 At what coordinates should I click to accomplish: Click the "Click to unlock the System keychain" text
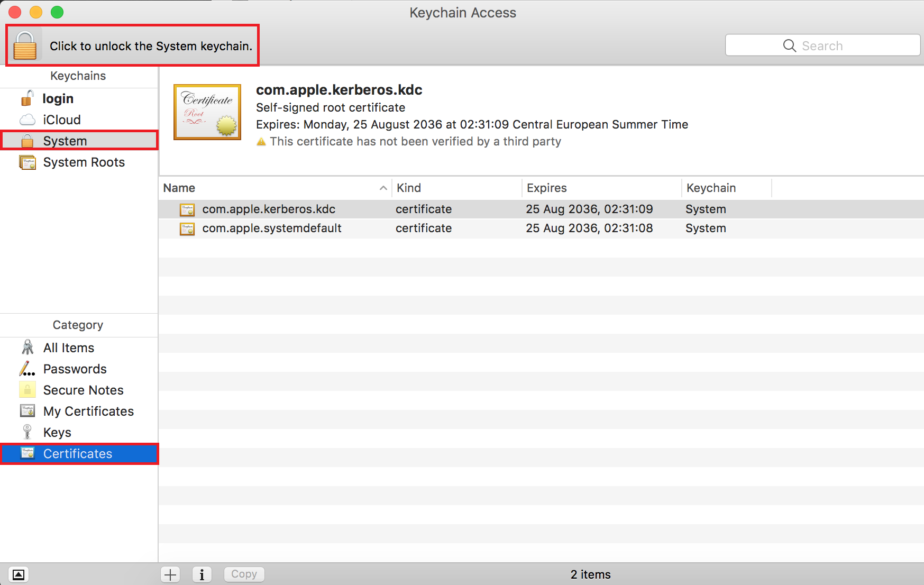(x=151, y=47)
